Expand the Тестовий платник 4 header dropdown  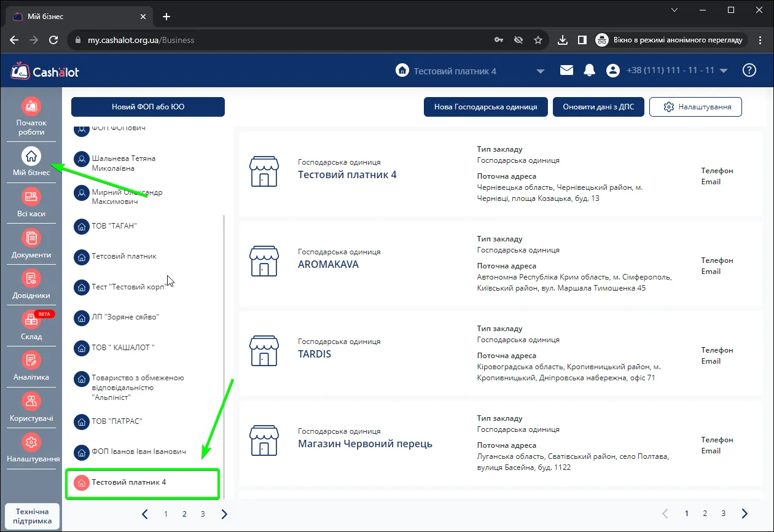pos(541,71)
